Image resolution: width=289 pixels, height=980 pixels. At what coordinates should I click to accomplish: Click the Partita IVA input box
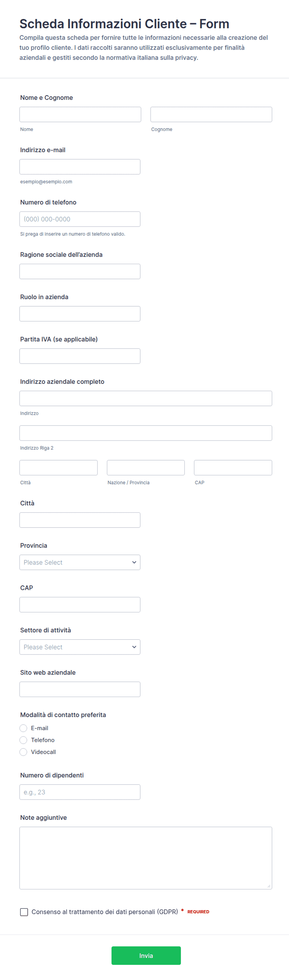(x=80, y=356)
